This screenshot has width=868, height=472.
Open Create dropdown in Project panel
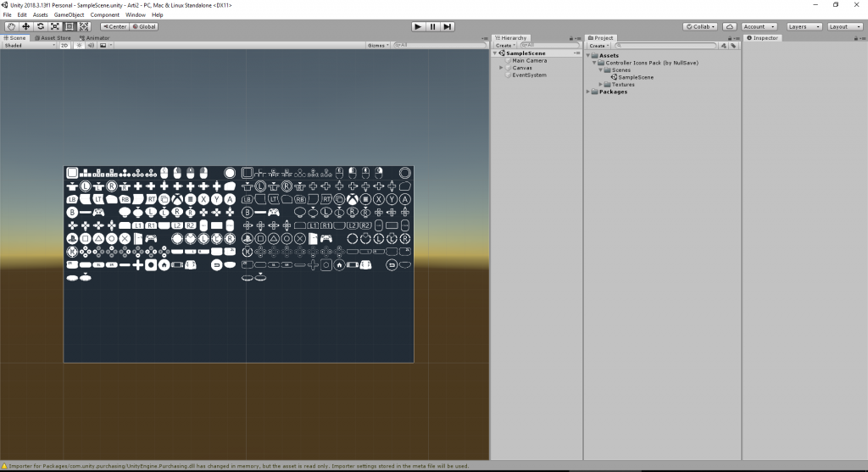point(599,46)
